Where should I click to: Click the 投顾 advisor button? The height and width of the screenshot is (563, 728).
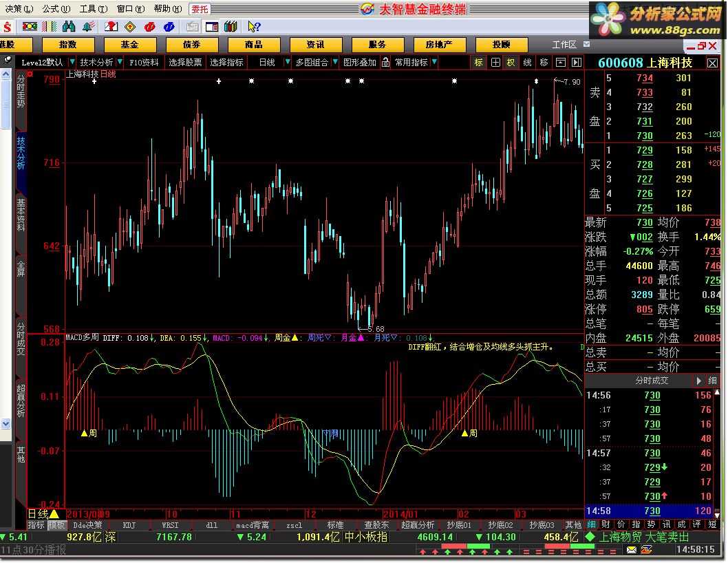[x=501, y=45]
